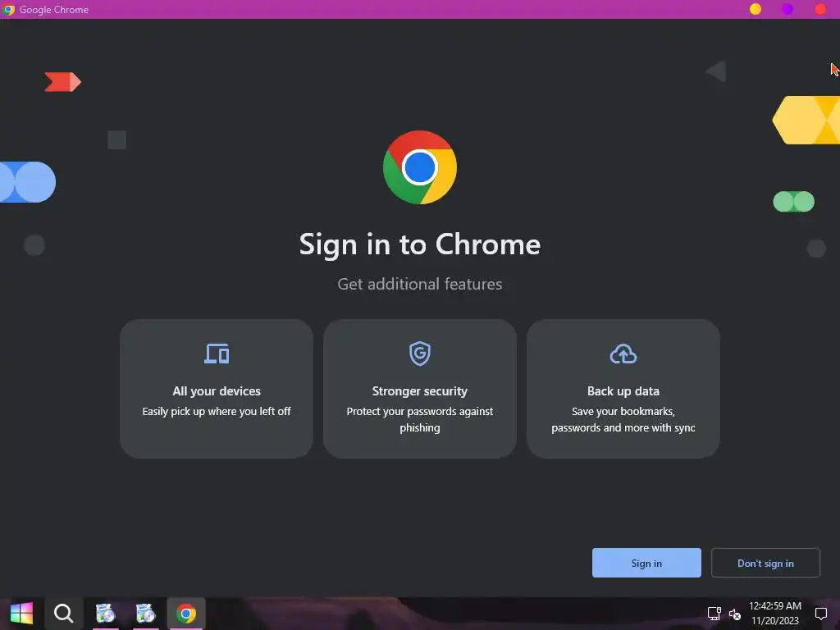840x630 pixels.
Task: Choose Don't sign in
Action: pyautogui.click(x=765, y=563)
